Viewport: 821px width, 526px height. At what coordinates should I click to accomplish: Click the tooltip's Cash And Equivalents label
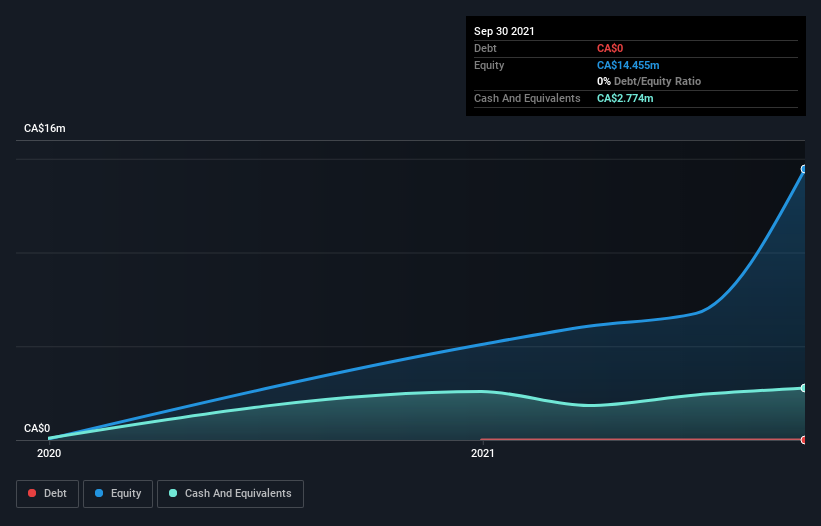point(527,98)
